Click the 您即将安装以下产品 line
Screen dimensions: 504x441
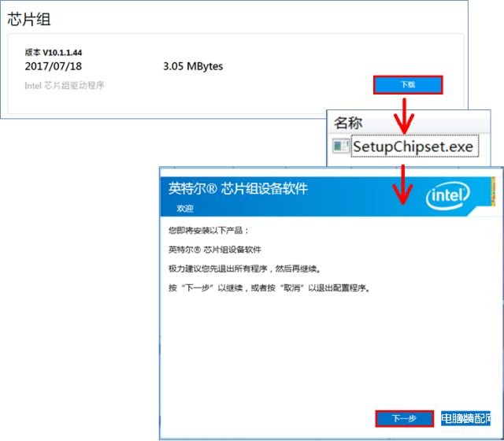point(208,230)
